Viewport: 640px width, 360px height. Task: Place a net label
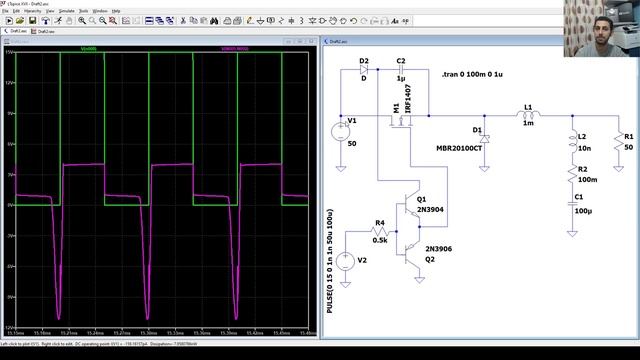[x=271, y=20]
